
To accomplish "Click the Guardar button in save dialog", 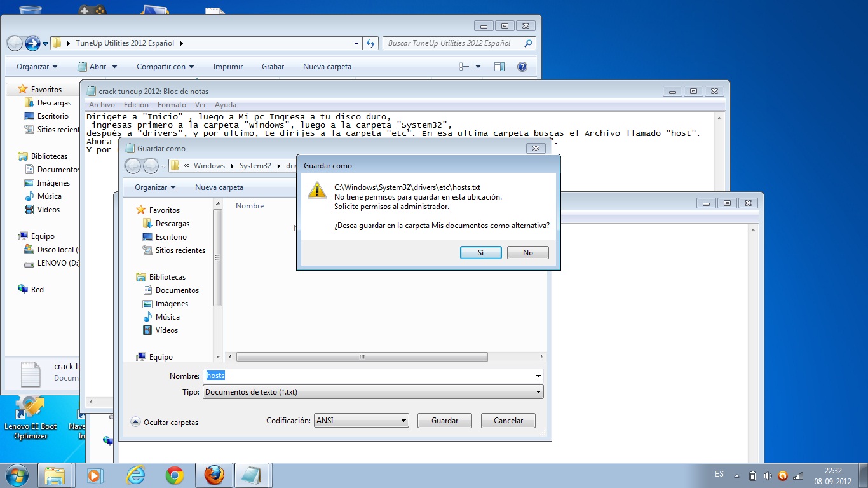I will (445, 421).
